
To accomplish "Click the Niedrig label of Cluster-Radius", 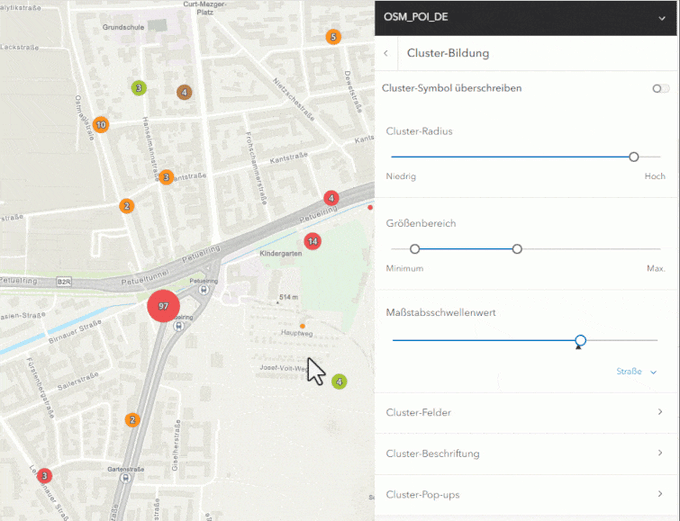I will tap(401, 177).
